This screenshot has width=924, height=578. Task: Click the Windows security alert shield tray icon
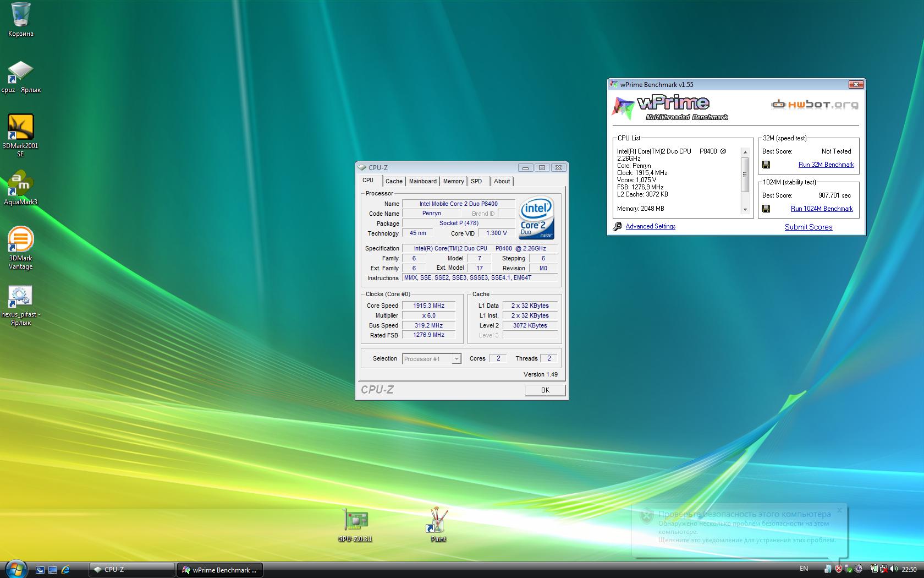839,569
